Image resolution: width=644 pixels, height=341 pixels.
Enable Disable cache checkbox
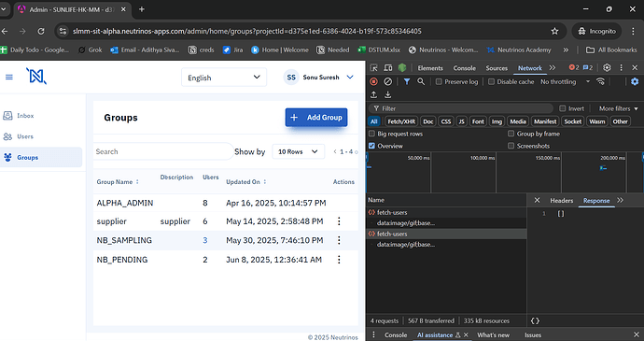pyautogui.click(x=491, y=82)
